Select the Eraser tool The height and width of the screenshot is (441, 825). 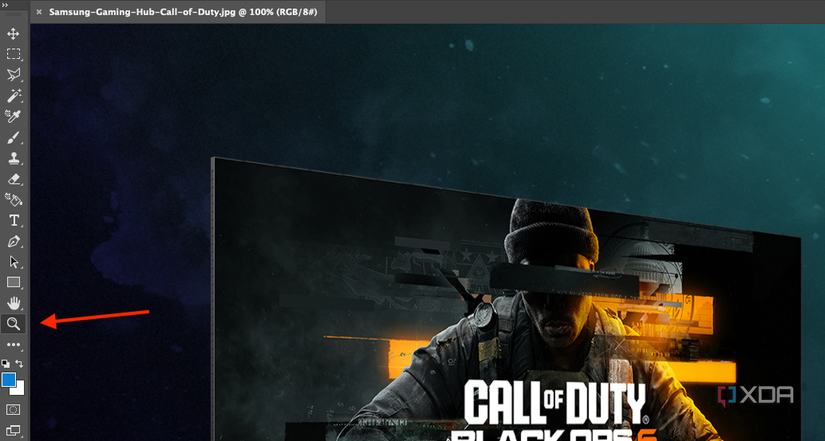coord(13,179)
